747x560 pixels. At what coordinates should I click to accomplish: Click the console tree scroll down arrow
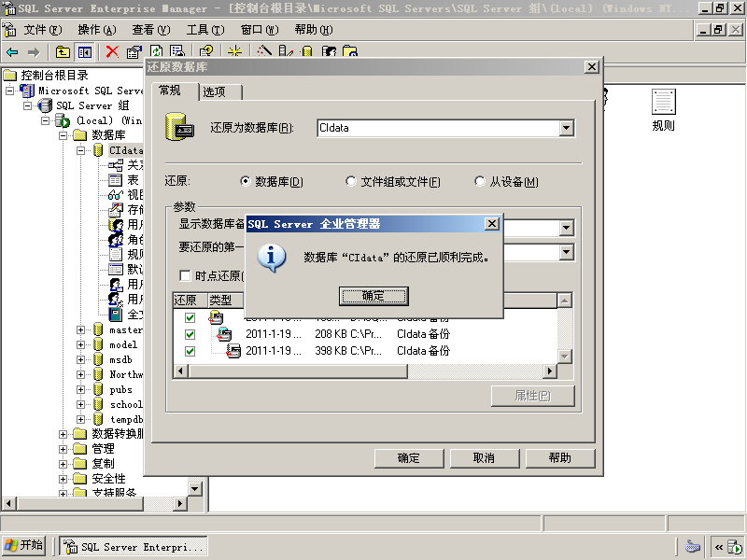pyautogui.click(x=195, y=488)
